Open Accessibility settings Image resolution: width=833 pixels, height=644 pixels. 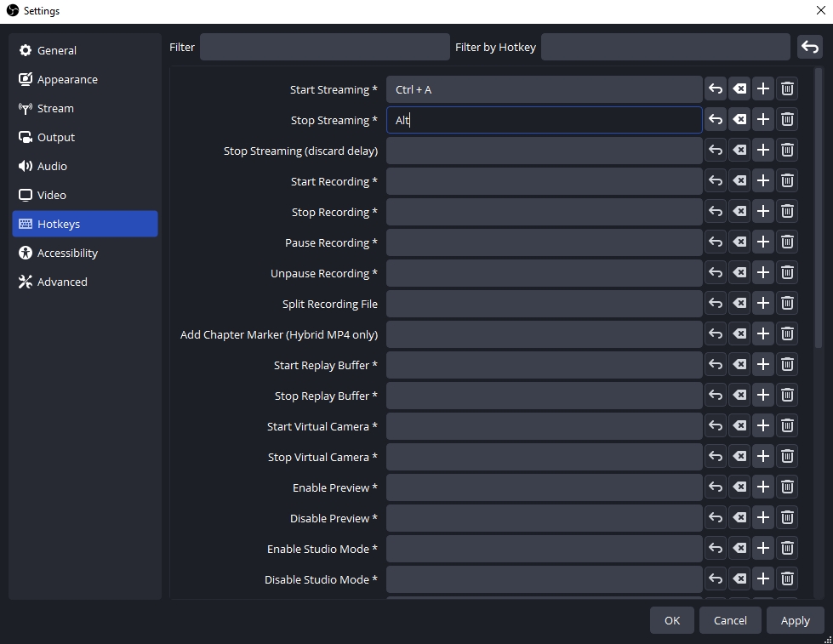[85, 253]
